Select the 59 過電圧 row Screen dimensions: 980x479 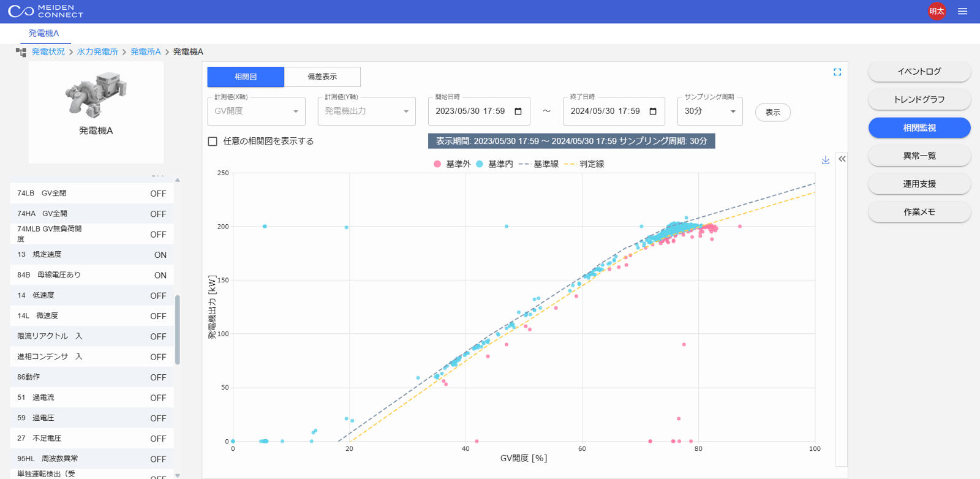pyautogui.click(x=92, y=418)
